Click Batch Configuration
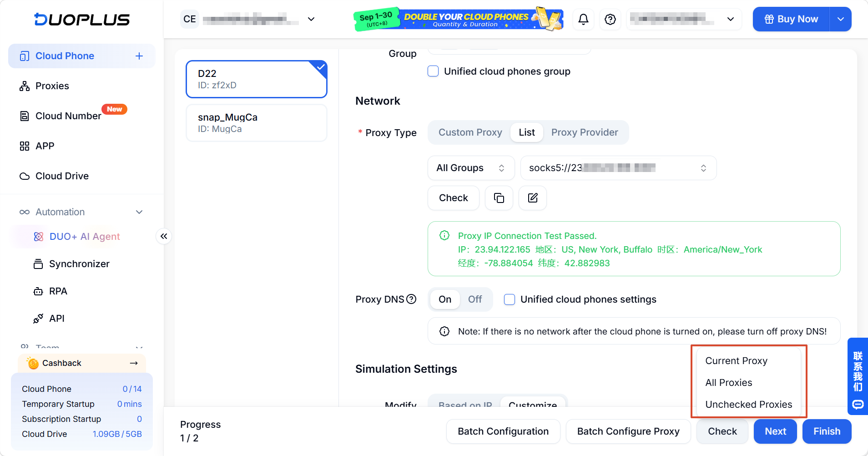The width and height of the screenshot is (868, 456). click(503, 431)
